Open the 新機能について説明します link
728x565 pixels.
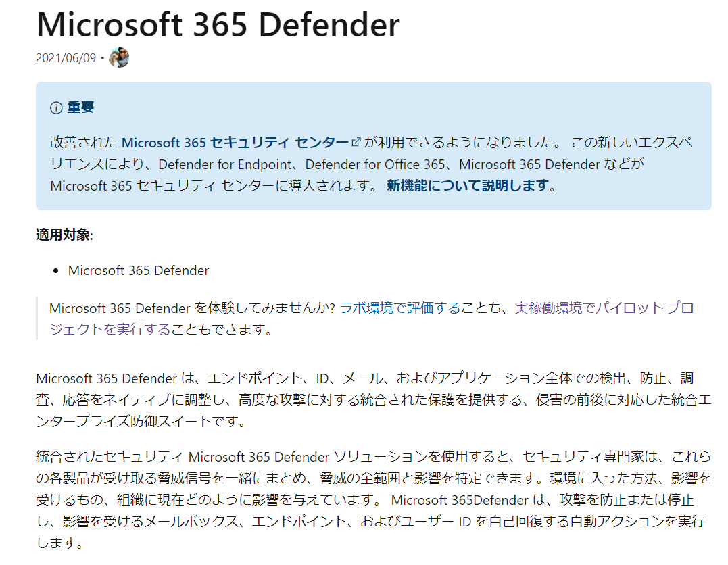click(468, 186)
